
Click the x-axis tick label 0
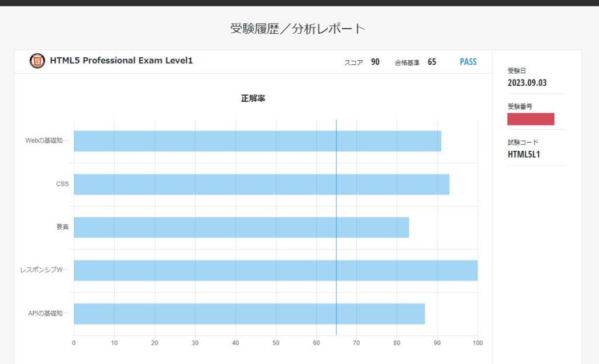coord(74,343)
